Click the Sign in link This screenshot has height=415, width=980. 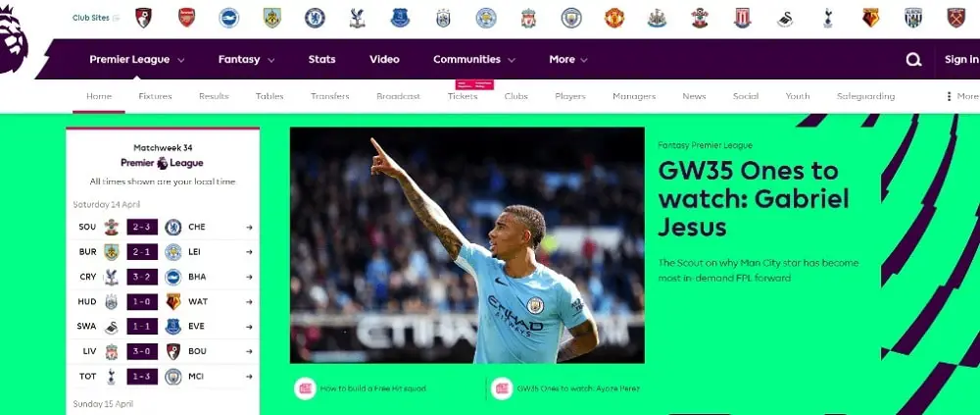point(962,60)
